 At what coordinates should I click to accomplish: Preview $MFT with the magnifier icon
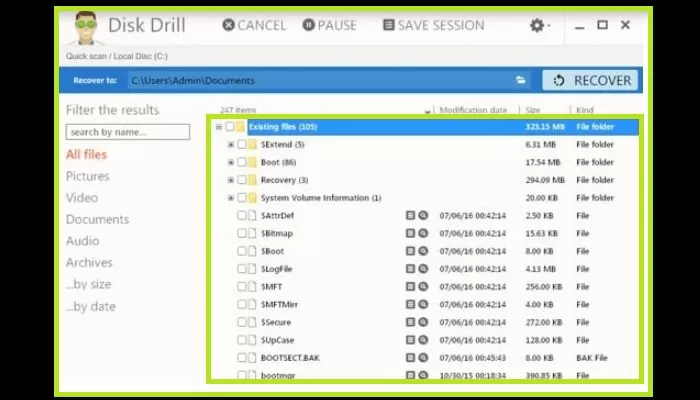pos(423,287)
